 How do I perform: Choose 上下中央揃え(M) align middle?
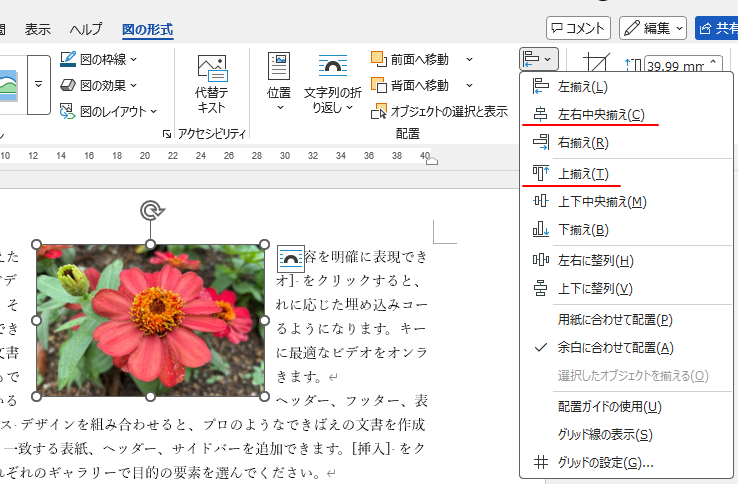(x=626, y=202)
